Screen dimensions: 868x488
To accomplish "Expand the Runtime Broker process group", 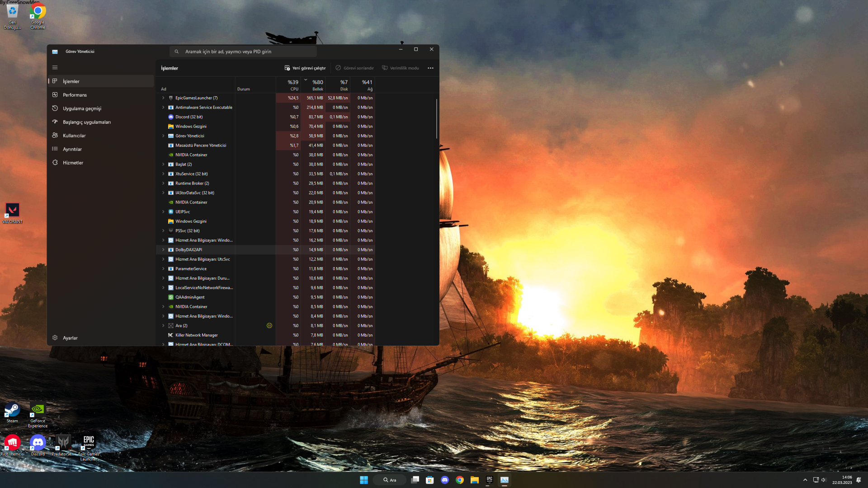I will 163,183.
